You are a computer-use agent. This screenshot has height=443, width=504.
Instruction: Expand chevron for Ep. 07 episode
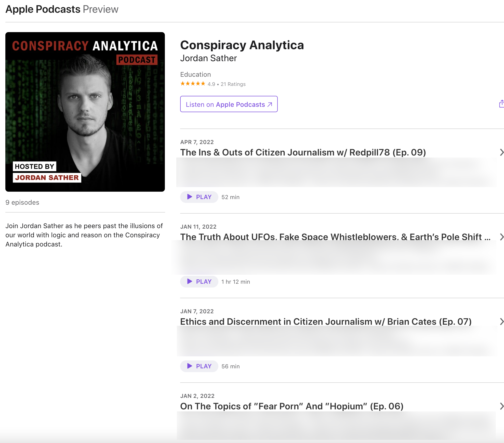point(501,322)
